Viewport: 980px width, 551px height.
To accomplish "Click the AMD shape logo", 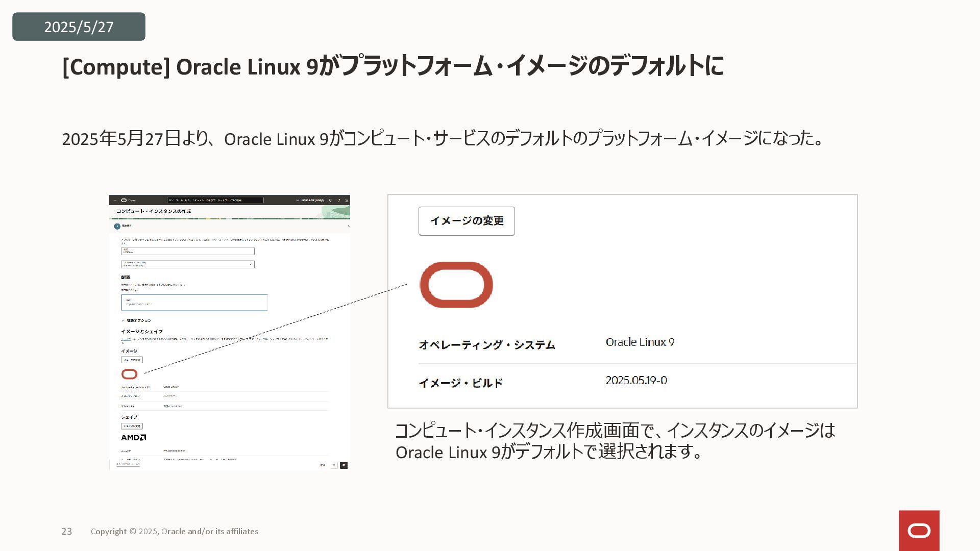I will (x=133, y=438).
